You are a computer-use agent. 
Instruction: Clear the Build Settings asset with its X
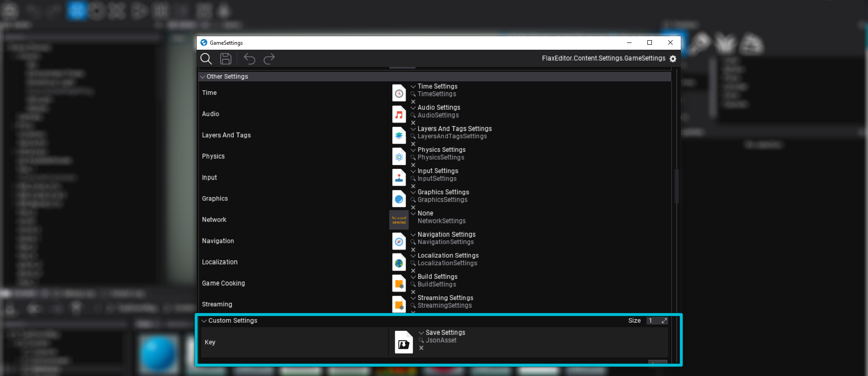[x=413, y=292]
